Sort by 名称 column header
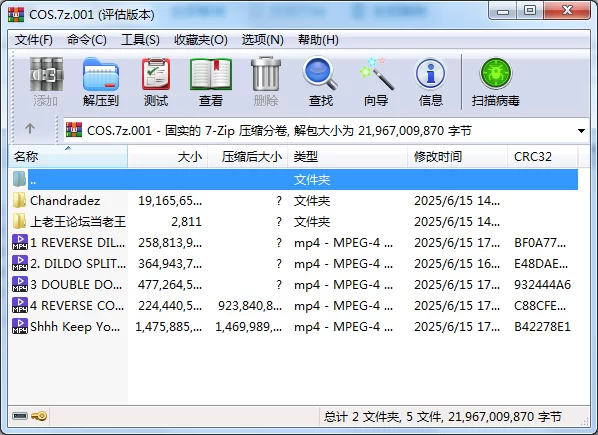The image size is (598, 435). tap(68, 157)
